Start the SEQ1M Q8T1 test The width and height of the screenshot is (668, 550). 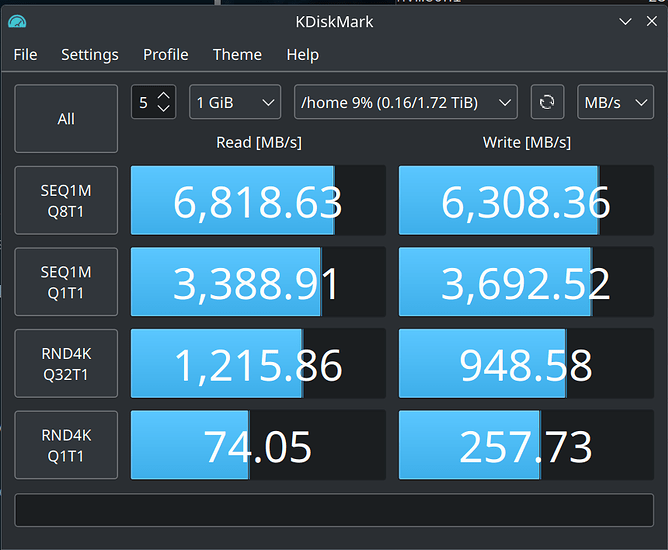point(66,201)
